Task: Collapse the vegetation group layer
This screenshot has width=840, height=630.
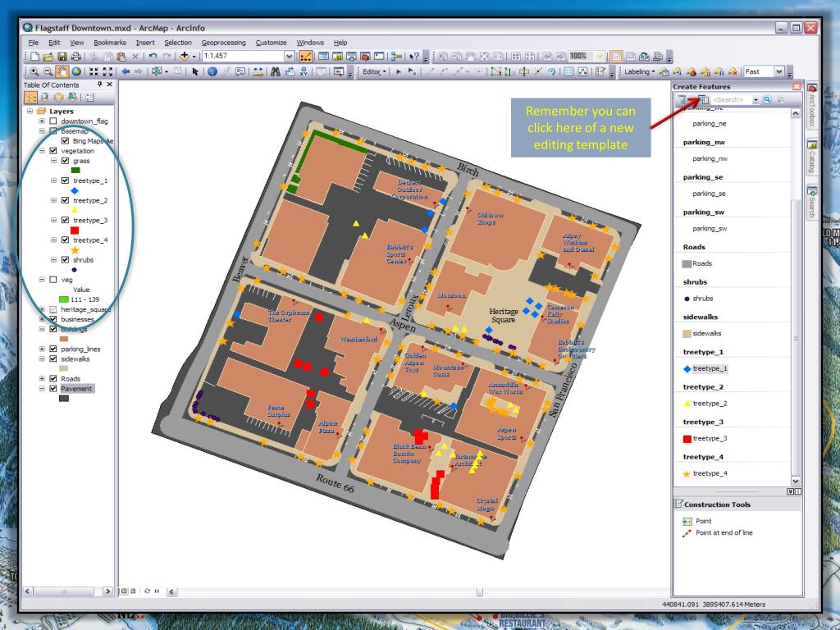Action: pos(42,151)
